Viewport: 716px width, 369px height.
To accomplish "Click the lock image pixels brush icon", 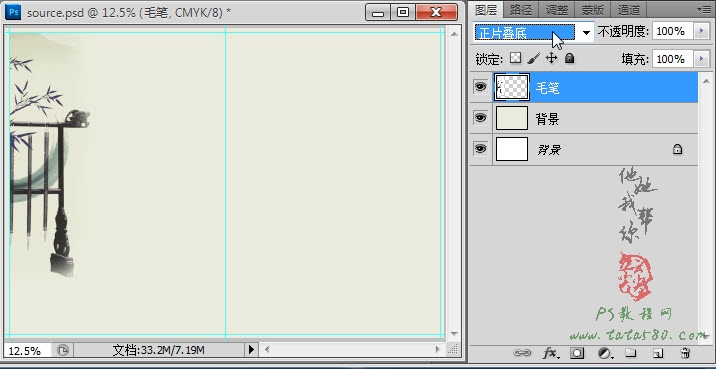I will [533, 58].
